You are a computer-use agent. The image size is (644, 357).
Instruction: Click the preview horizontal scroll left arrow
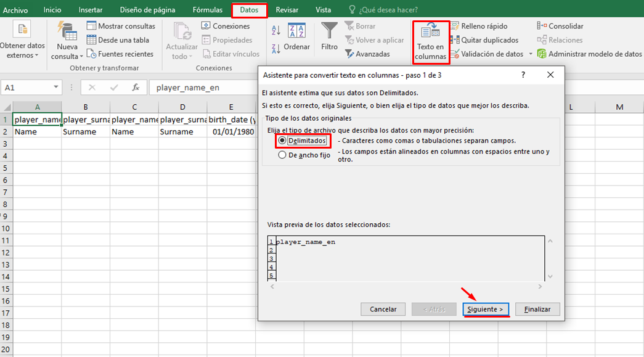click(x=272, y=286)
